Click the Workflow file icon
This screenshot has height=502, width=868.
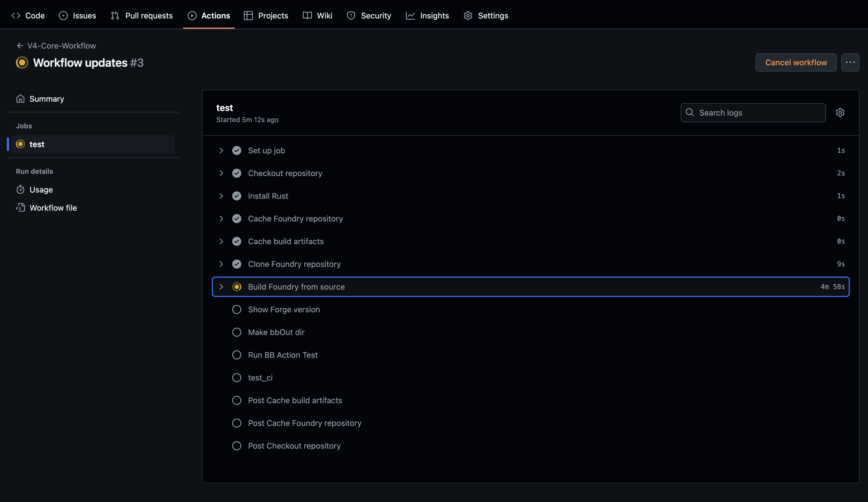click(20, 208)
